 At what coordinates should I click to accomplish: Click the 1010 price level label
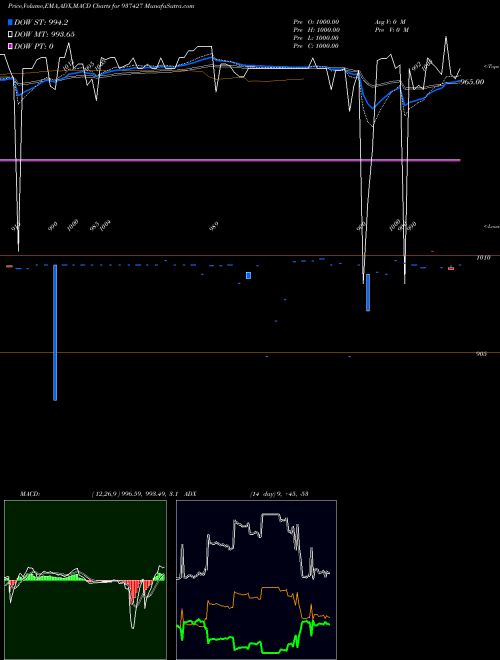[x=483, y=258]
